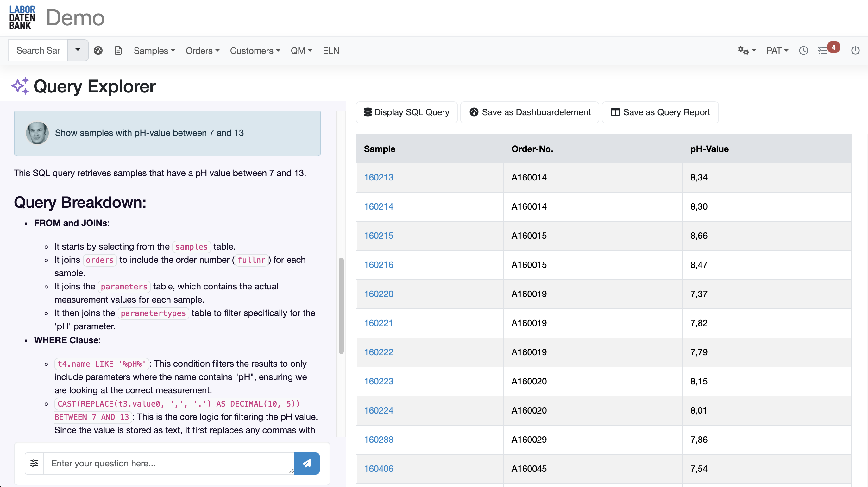Image resolution: width=868 pixels, height=487 pixels.
Task: Click the dashboard gauge icon in navbar
Action: [98, 51]
